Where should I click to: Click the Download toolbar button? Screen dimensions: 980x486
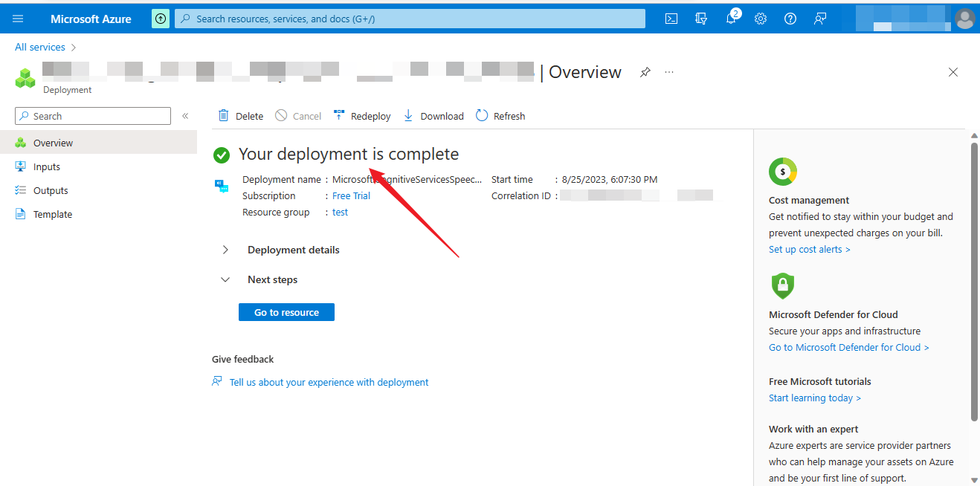pos(433,116)
